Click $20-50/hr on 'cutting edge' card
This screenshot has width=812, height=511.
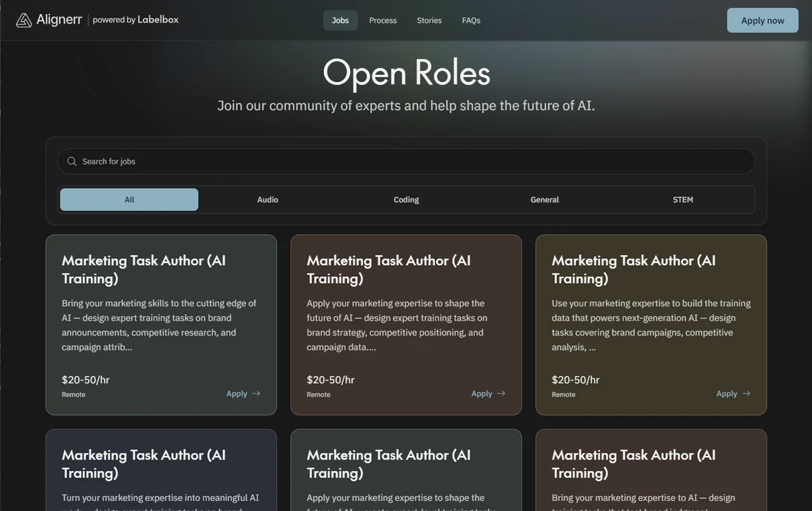85,380
